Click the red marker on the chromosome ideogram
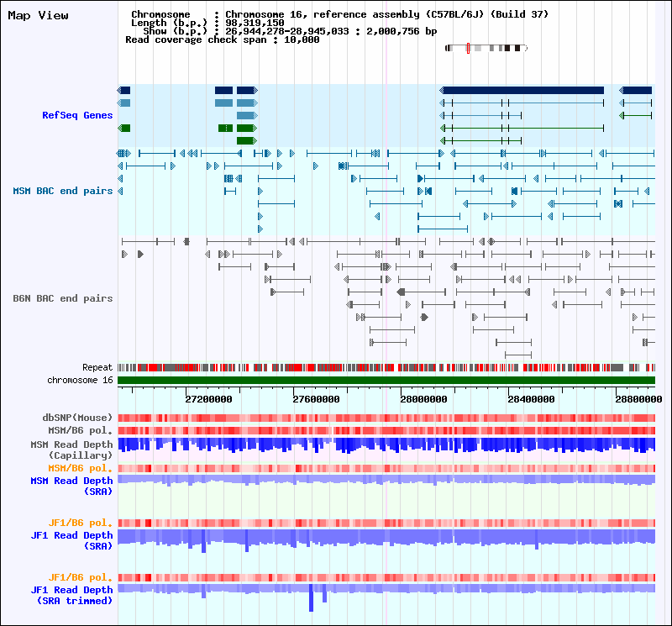Image resolution: width=672 pixels, height=626 pixels. coord(468,48)
